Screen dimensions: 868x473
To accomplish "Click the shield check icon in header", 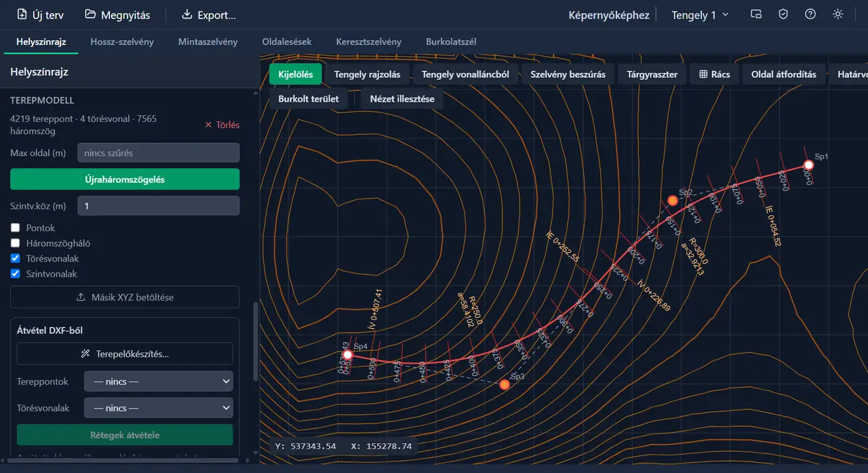I will coord(783,14).
